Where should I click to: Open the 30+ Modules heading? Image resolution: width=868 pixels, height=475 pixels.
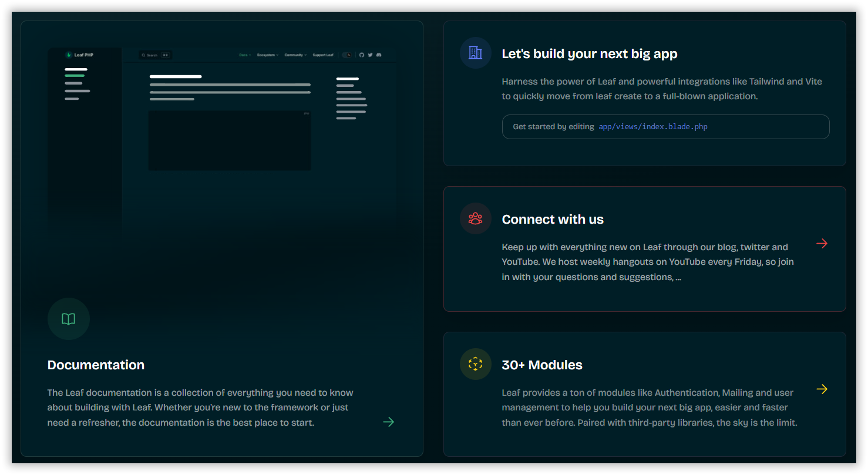(x=541, y=365)
